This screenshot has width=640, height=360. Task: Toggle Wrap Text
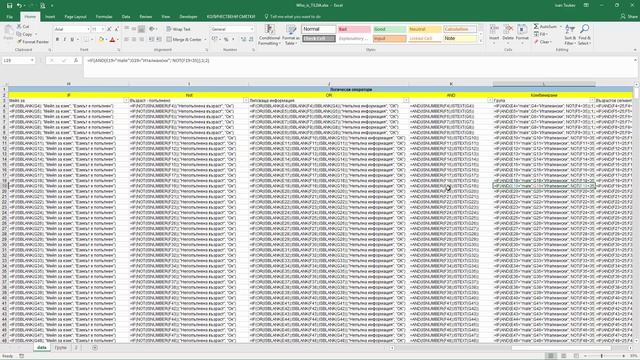point(178,29)
